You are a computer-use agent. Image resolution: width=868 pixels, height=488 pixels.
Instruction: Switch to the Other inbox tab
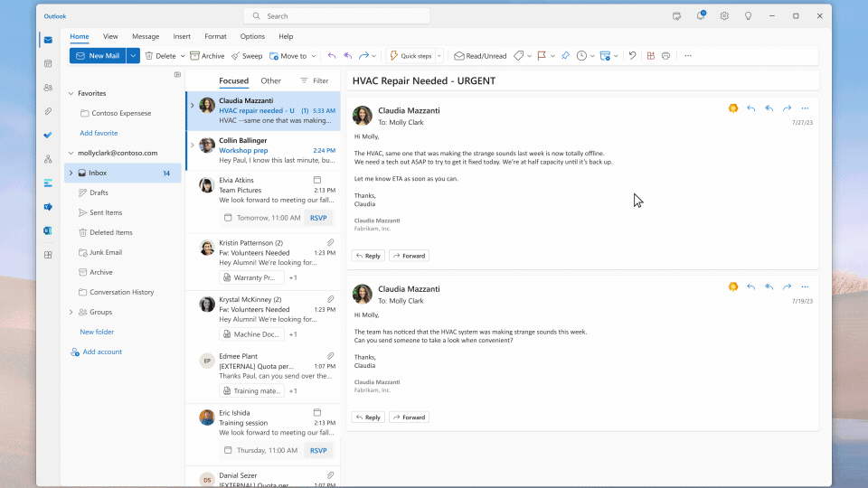coord(270,80)
